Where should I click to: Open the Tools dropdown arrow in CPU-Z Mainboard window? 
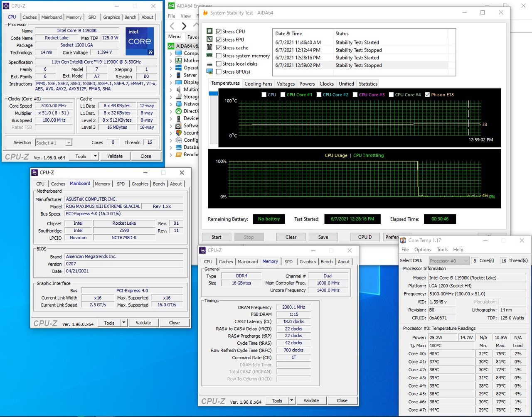(123, 323)
